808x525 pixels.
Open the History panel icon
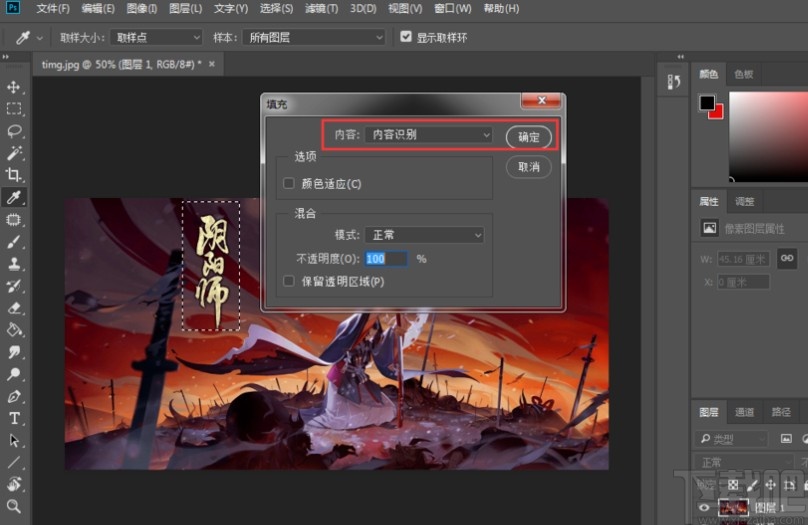674,81
